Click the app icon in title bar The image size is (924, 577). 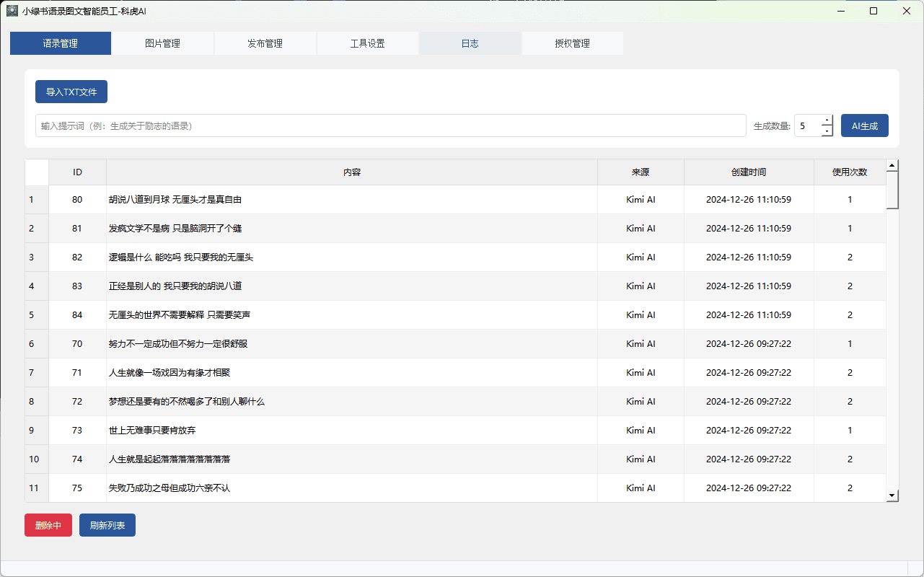pyautogui.click(x=12, y=11)
